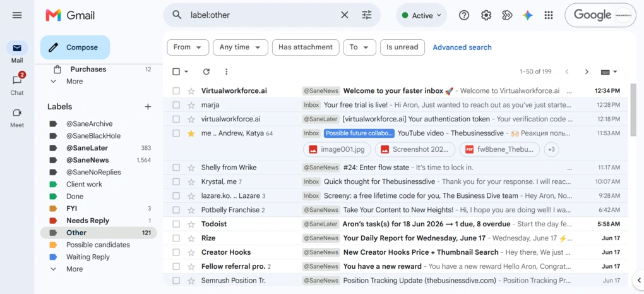Open the Meet camera icon
The image size is (644, 294).
pyautogui.click(x=17, y=113)
